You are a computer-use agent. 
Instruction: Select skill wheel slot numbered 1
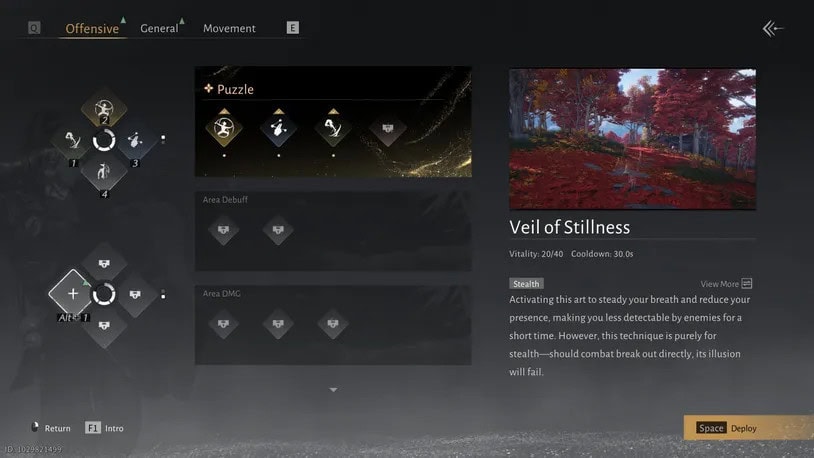[73, 140]
